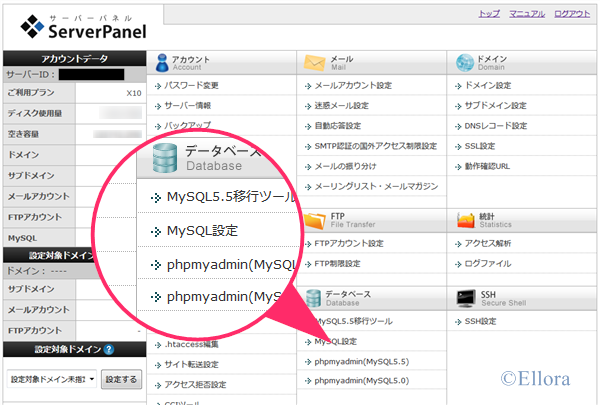The width and height of the screenshot is (600, 405).
Task: Click the MySQL row label in sidebar
Action: click(x=23, y=238)
